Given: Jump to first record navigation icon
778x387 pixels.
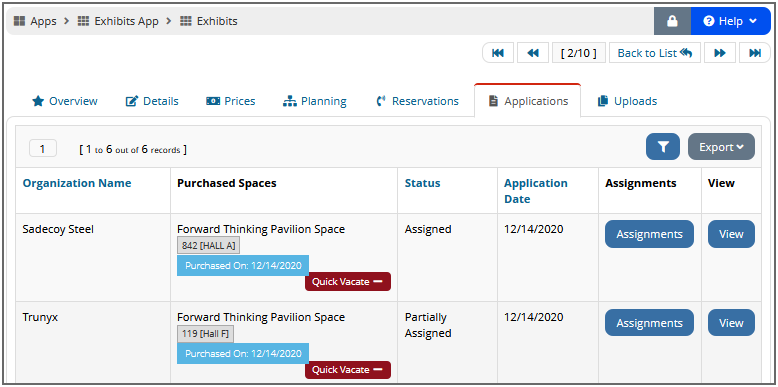Looking at the screenshot, I should pyautogui.click(x=498, y=53).
